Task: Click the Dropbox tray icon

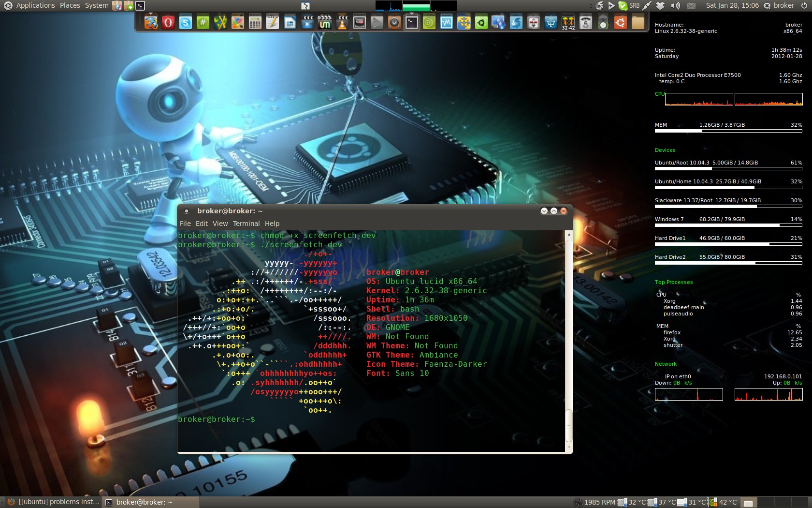Action: point(660,5)
